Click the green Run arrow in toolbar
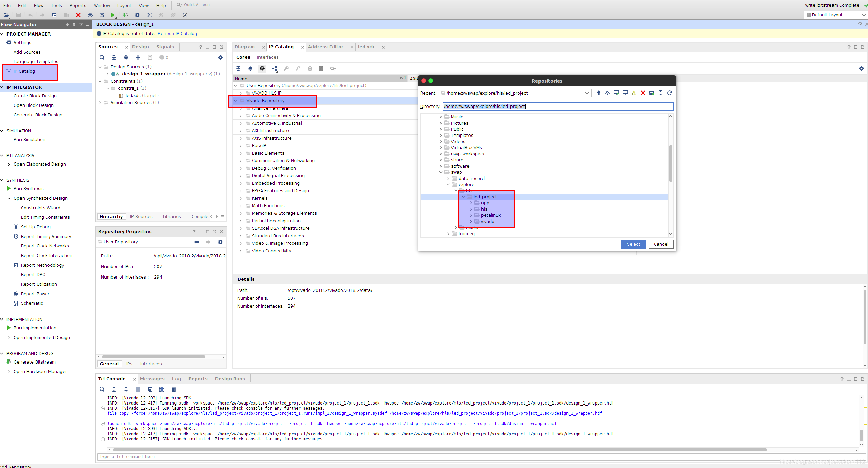This screenshot has height=468, width=868. (x=113, y=15)
